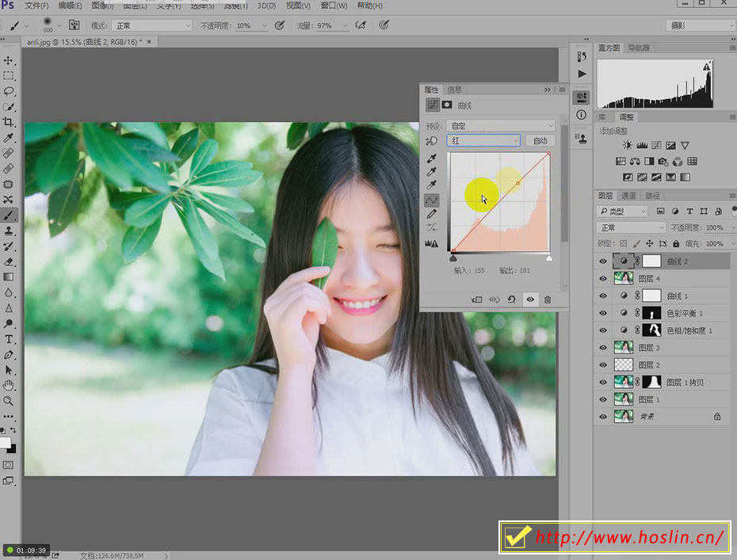Add a Brightness/Contrast adjustment
This screenshot has height=560, width=737.
(627, 145)
